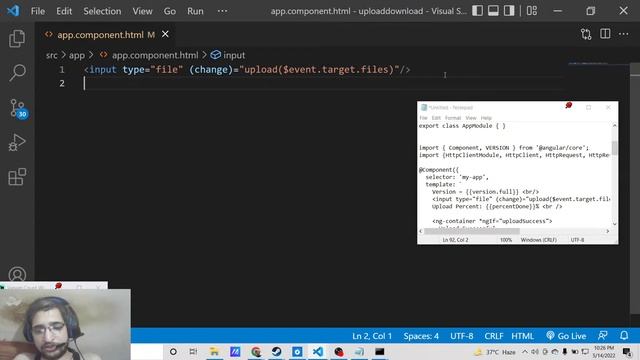
Task: Click '@Component({' line in Notepad
Action: (439, 170)
